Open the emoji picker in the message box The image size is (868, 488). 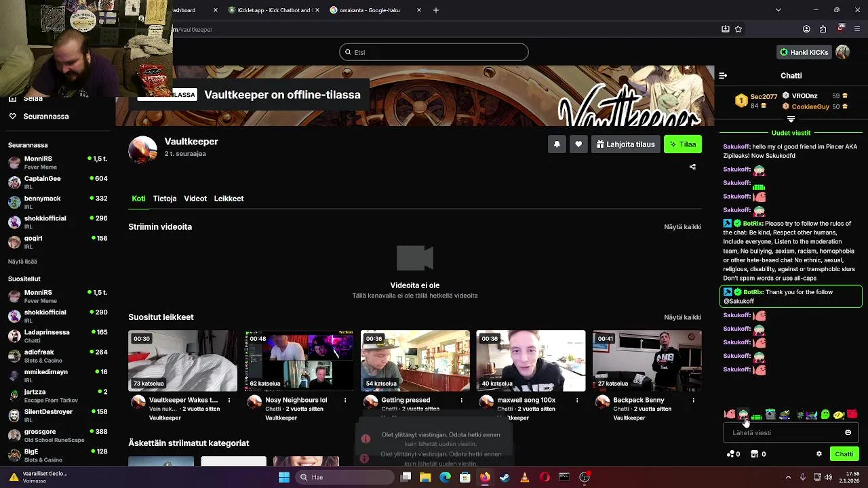point(848,433)
